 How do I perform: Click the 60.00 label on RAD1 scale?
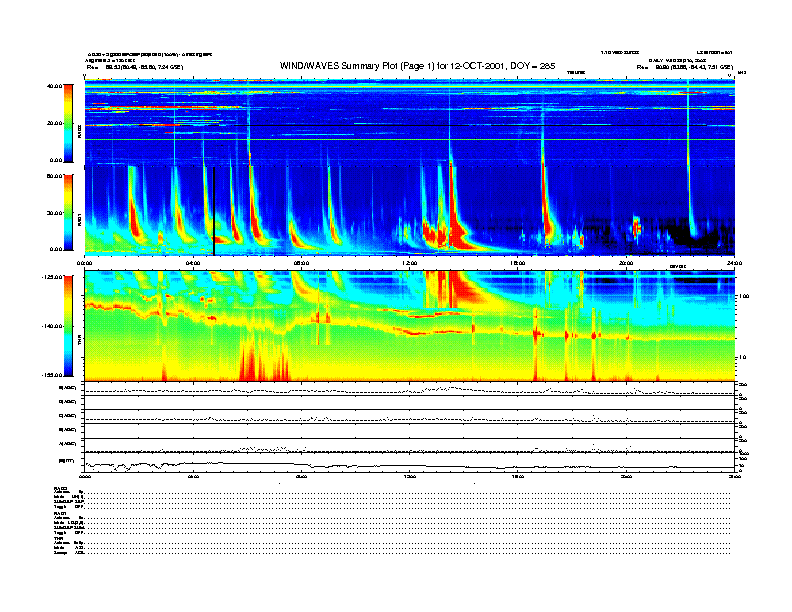point(55,176)
